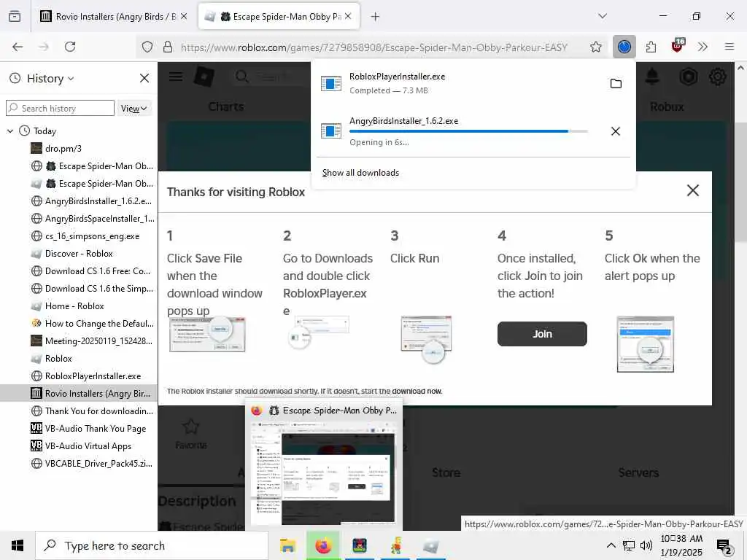Viewport: 747px width, 560px height.
Task: Open the Store tab on game page
Action: (446, 472)
